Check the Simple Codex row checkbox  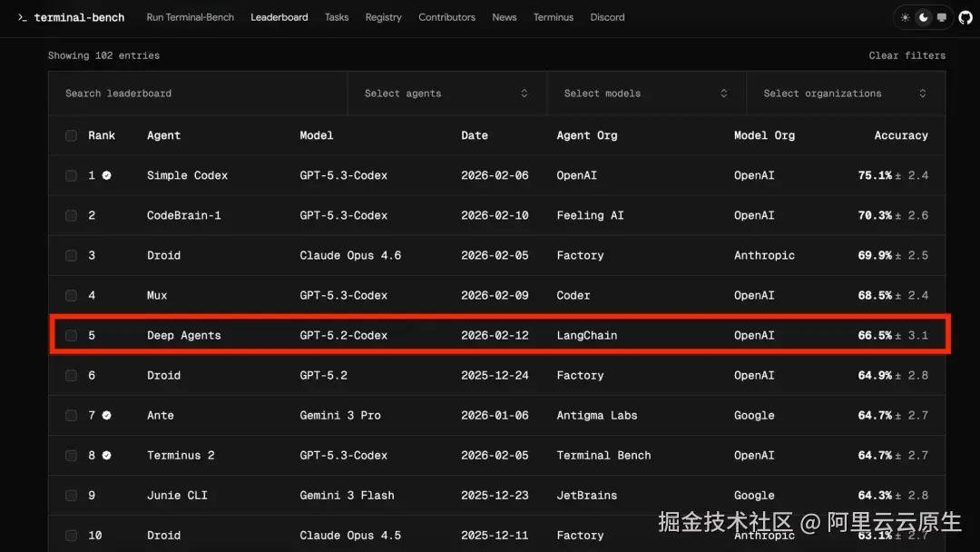(72, 175)
